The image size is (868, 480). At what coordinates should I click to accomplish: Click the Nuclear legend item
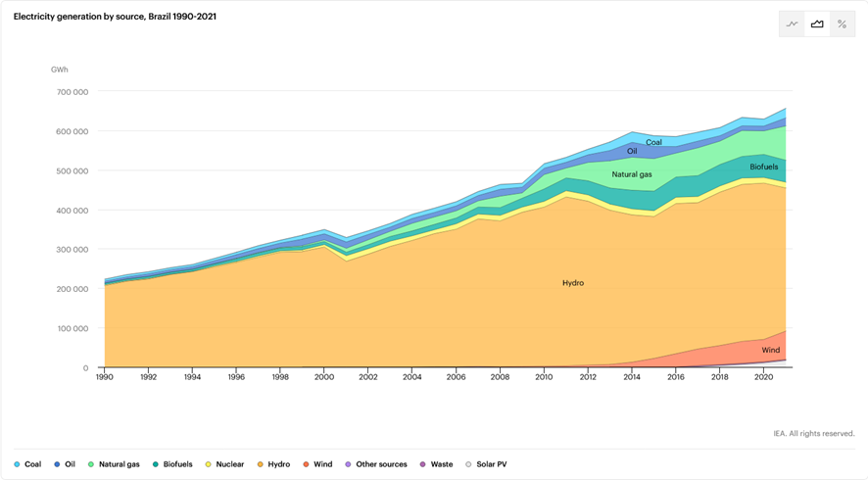tap(224, 464)
